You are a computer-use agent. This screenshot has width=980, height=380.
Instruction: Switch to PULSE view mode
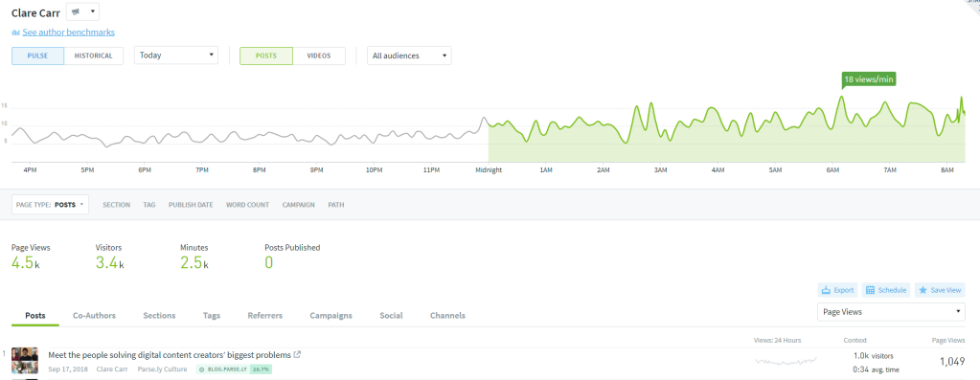point(37,56)
